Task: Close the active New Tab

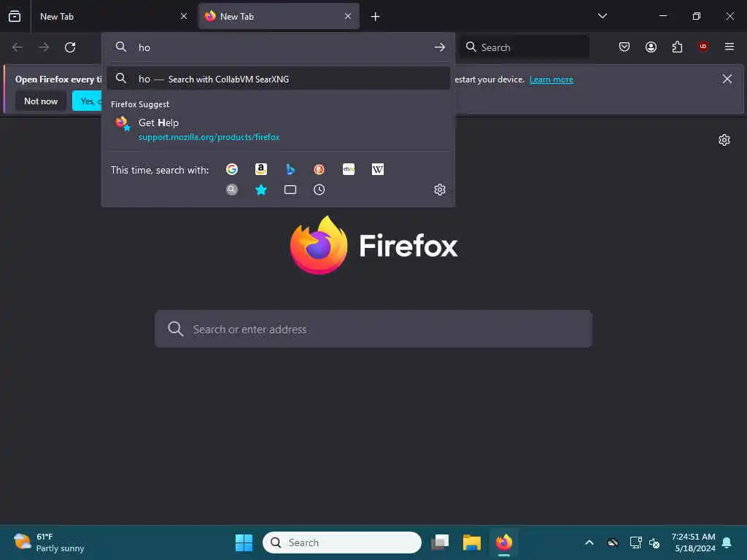Action: pyautogui.click(x=348, y=16)
